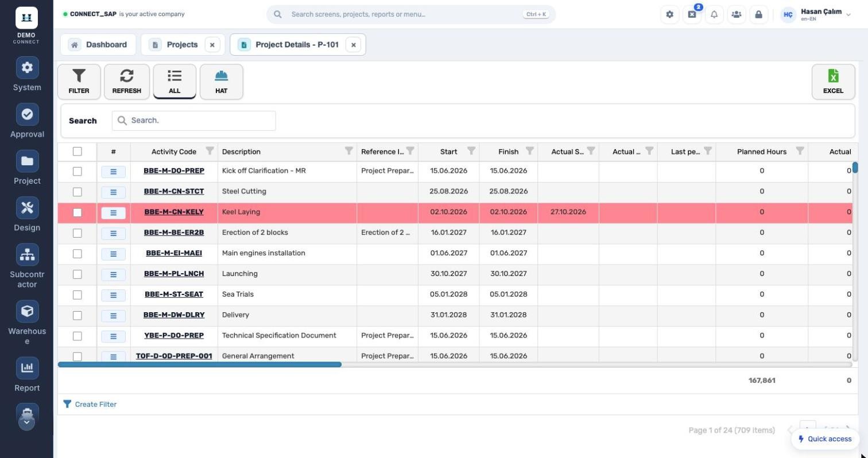Click the table Search input field
868x458 pixels.
click(194, 121)
